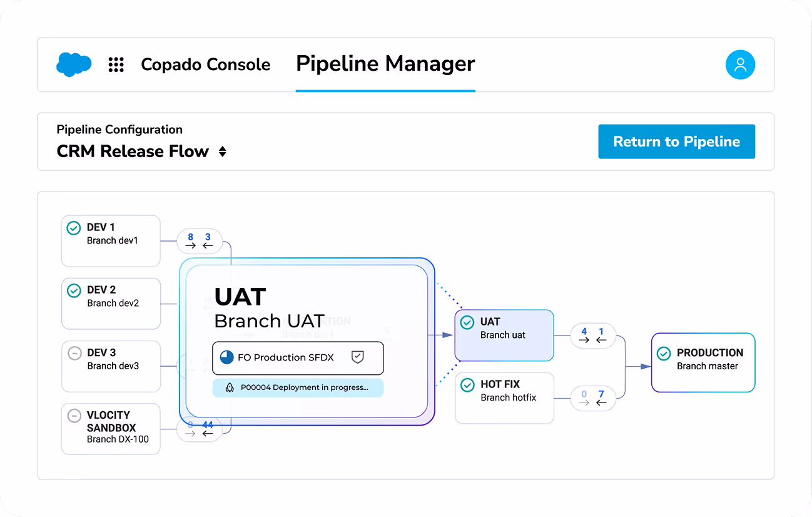Click the Branch DX-100 label
Image resolution: width=812 pixels, height=517 pixels.
pyautogui.click(x=118, y=439)
